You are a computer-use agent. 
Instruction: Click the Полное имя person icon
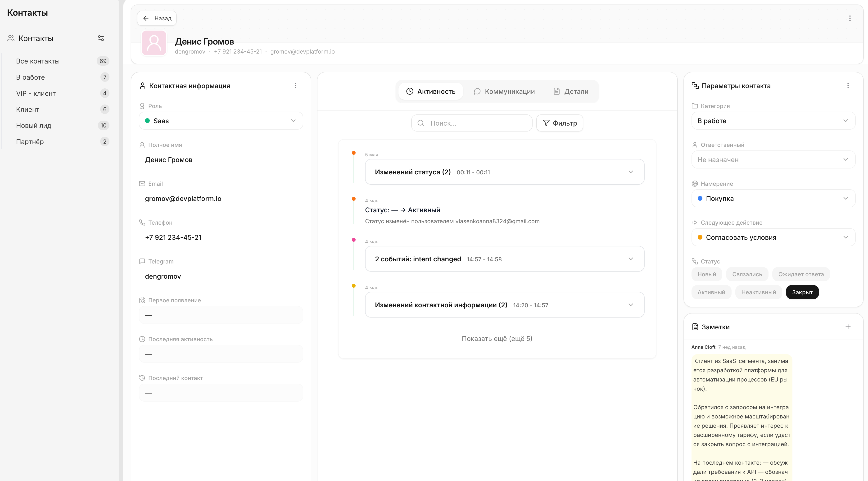click(x=142, y=145)
